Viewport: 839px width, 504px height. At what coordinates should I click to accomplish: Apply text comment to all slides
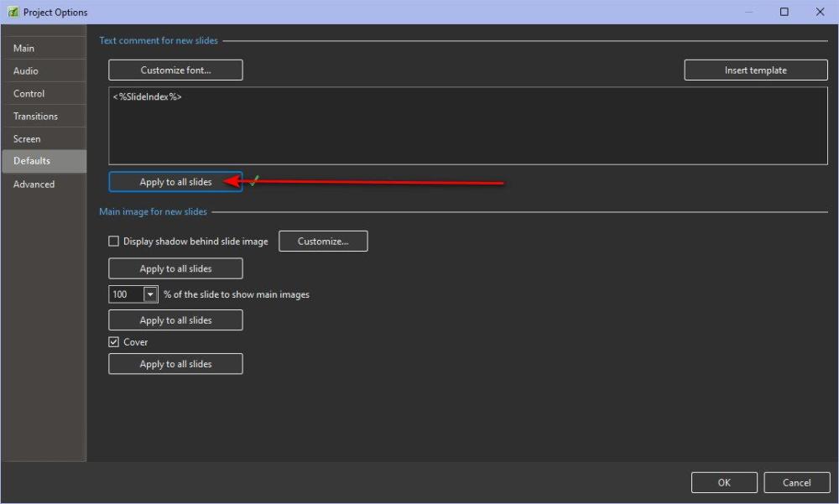pyautogui.click(x=175, y=182)
